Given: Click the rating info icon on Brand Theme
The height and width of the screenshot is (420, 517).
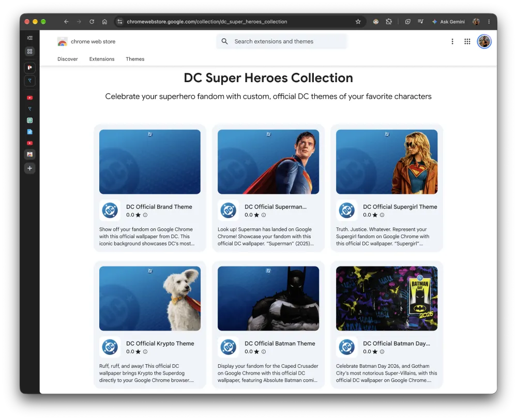Looking at the screenshot, I should 145,215.
